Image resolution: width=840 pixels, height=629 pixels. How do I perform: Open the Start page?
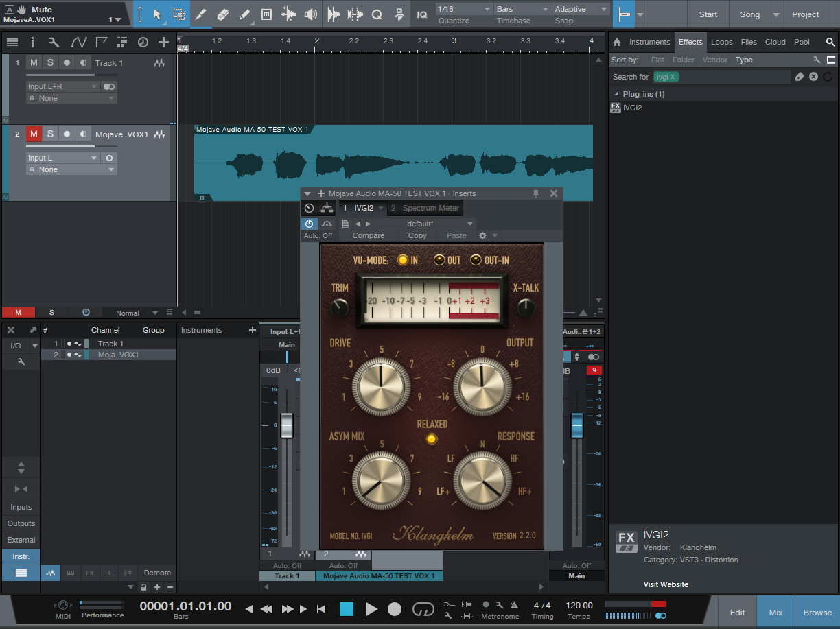[708, 14]
